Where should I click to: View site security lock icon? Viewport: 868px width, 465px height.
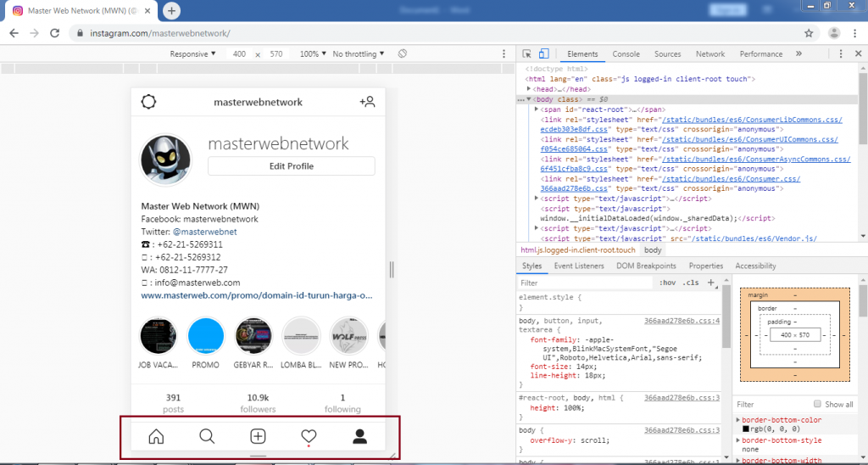click(x=81, y=33)
